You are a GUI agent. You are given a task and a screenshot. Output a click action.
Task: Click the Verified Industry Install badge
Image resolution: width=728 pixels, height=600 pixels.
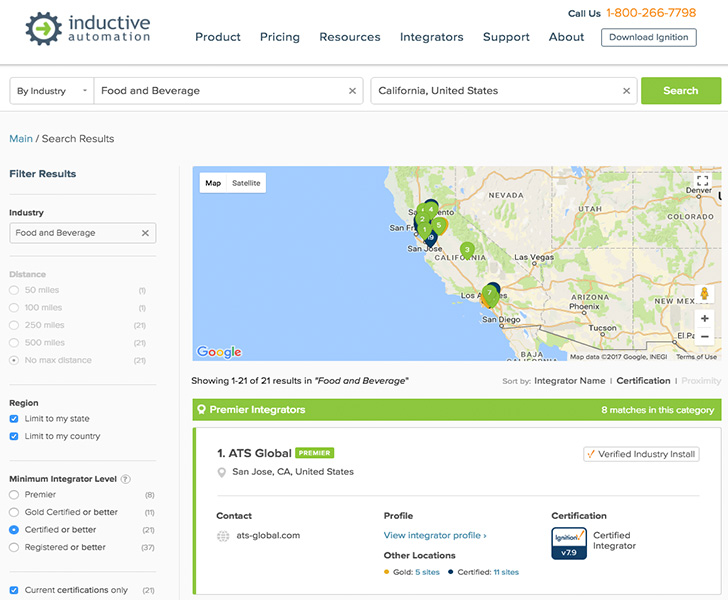641,454
